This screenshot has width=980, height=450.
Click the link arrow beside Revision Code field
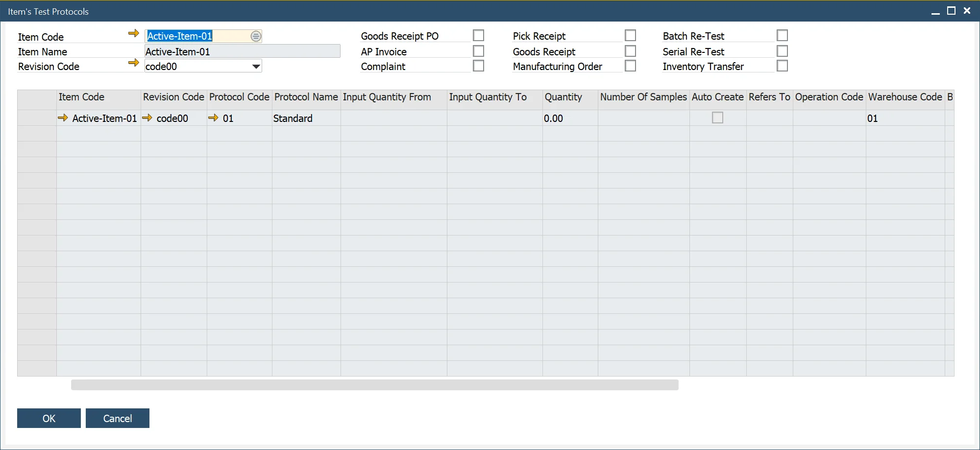click(x=133, y=63)
